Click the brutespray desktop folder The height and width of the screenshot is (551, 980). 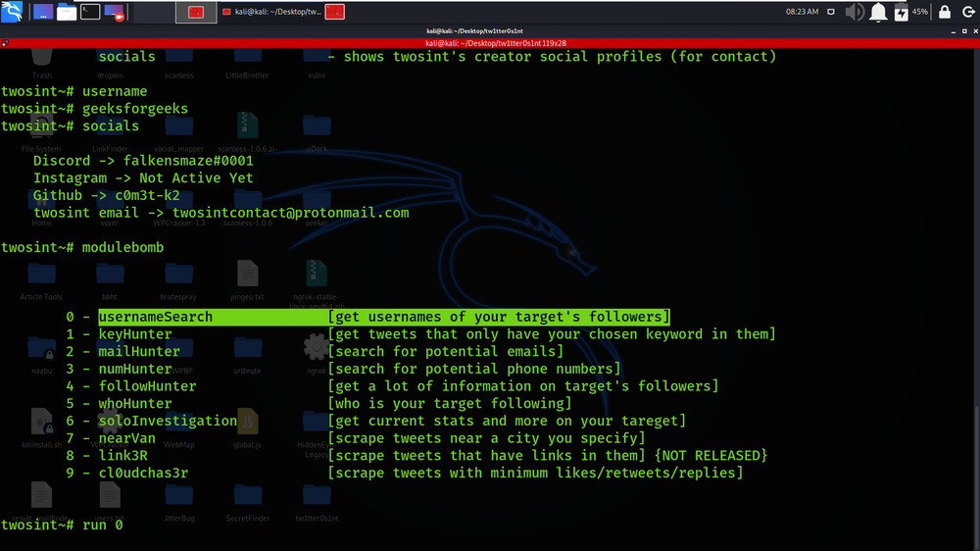tap(178, 280)
